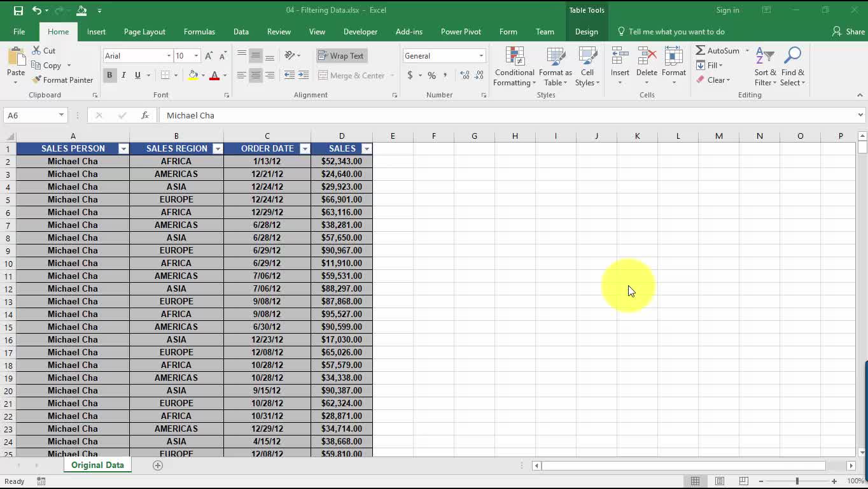Toggle Bold formatting
The image size is (868, 489).
click(x=109, y=75)
